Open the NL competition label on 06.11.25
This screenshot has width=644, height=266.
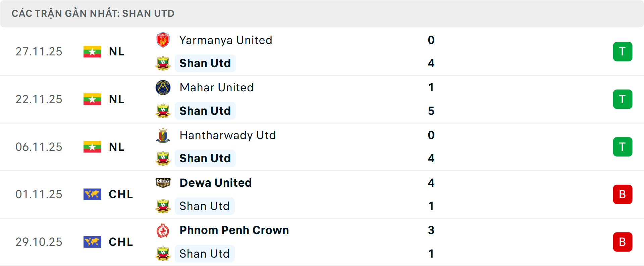coord(116,147)
